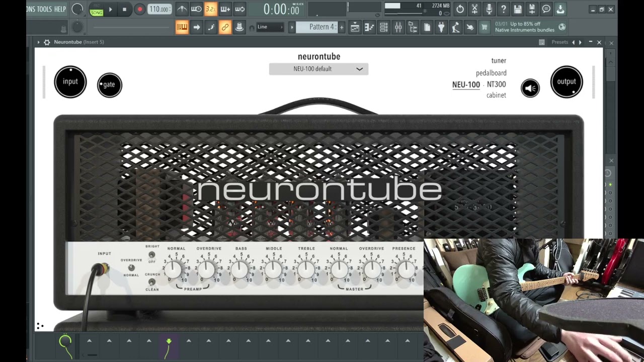Click the project picker pages icon
The height and width of the screenshot is (362, 644).
tap(427, 28)
